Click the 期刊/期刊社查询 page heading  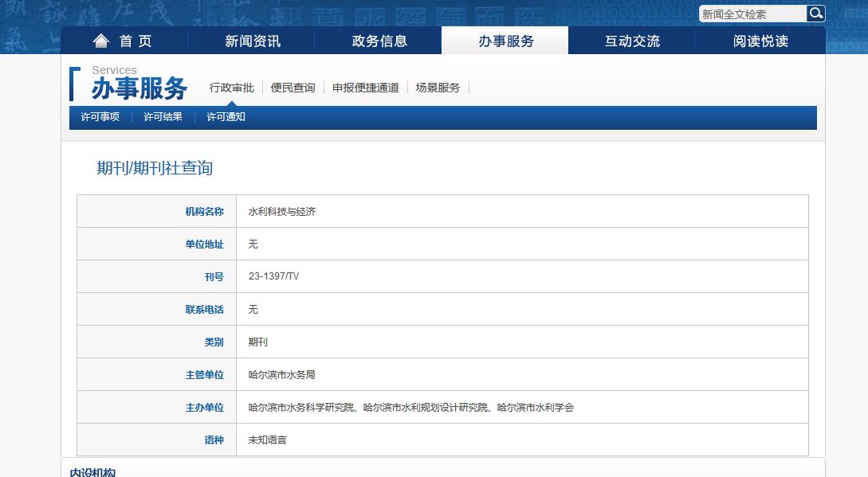click(x=155, y=168)
